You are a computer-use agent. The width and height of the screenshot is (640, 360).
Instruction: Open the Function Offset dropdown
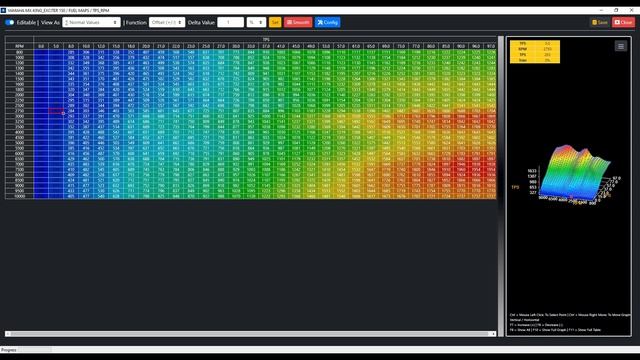pos(167,22)
